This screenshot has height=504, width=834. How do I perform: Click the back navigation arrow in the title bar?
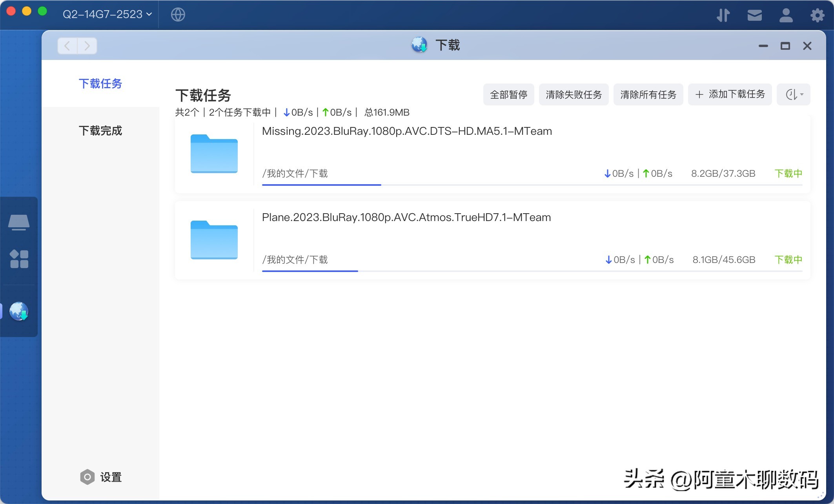(67, 45)
